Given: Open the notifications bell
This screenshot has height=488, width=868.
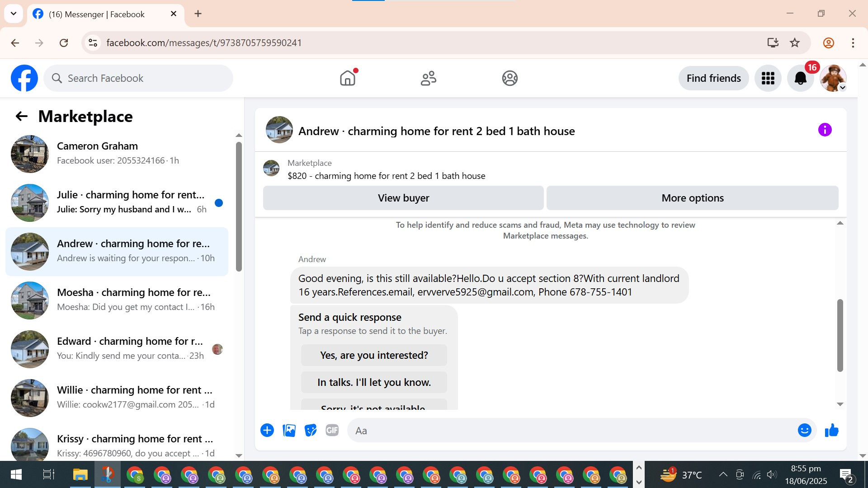Looking at the screenshot, I should 800,78.
